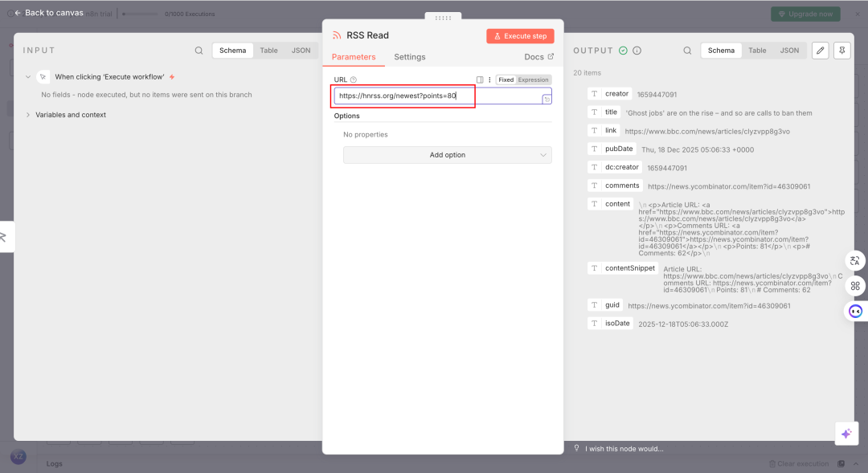Click the title field pill
Image resolution: width=868 pixels, height=473 pixels.
(x=604, y=112)
